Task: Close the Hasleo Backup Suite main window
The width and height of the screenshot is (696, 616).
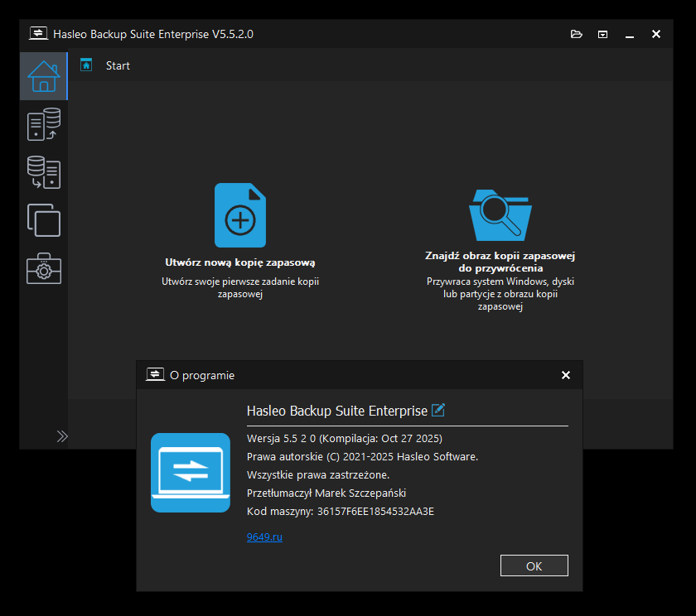Action: [656, 34]
